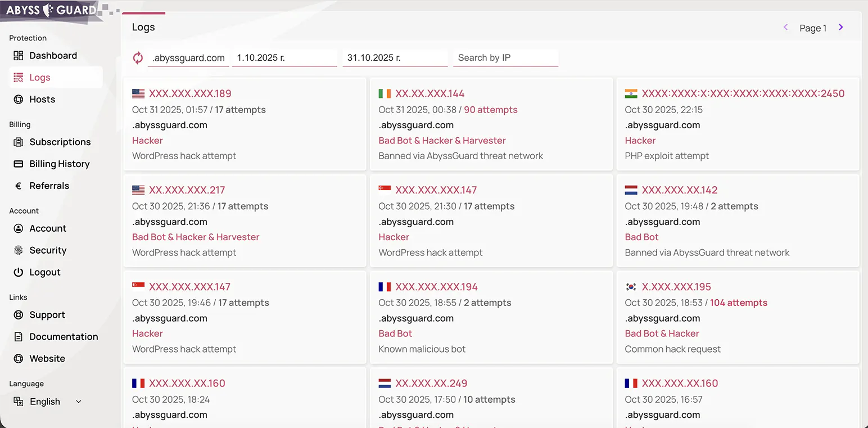
Task: Expand the English language dropdown
Action: tap(48, 402)
